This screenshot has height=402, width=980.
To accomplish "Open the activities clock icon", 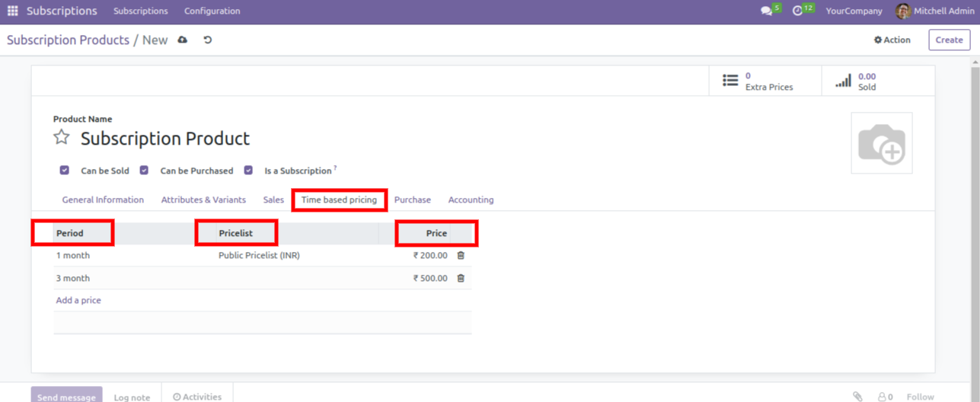I will coord(797,11).
